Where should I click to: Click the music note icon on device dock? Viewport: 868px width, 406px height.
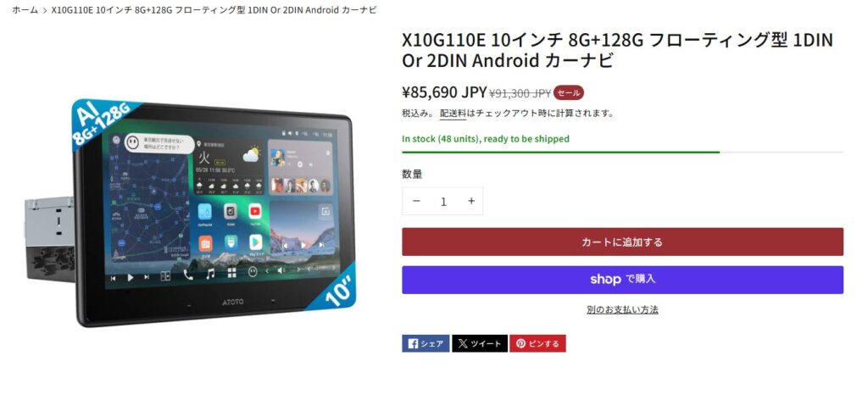[210, 274]
